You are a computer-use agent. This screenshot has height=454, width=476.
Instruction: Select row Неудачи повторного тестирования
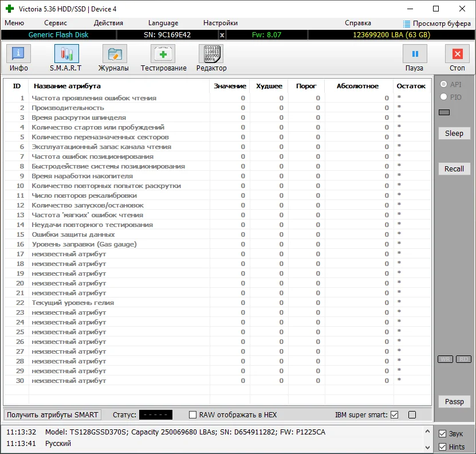tap(217, 225)
